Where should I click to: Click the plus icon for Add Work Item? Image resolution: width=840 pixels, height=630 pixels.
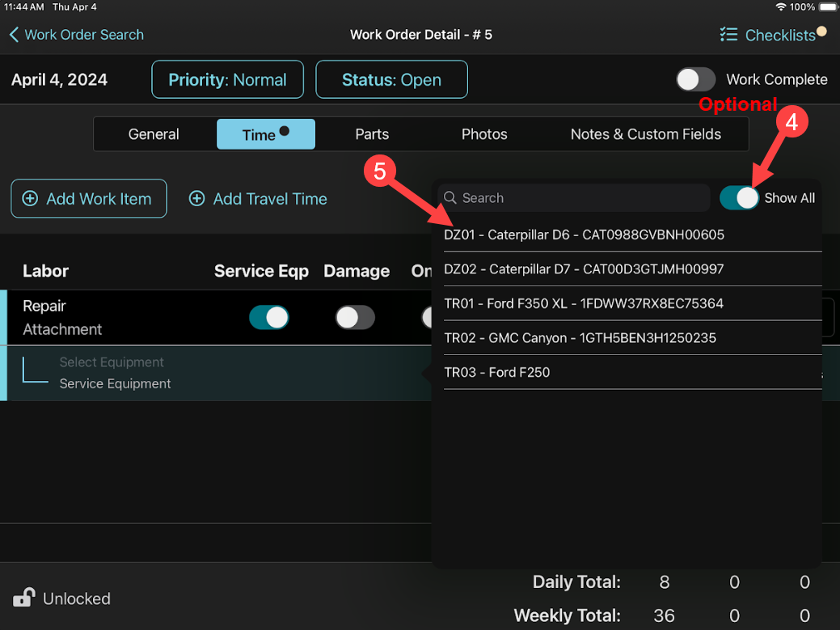pos(30,199)
